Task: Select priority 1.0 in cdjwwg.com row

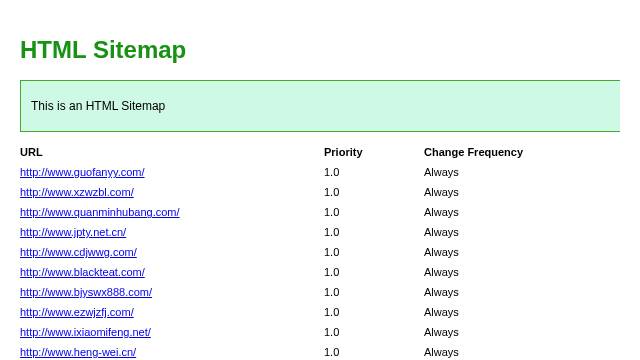Action: coord(331,252)
